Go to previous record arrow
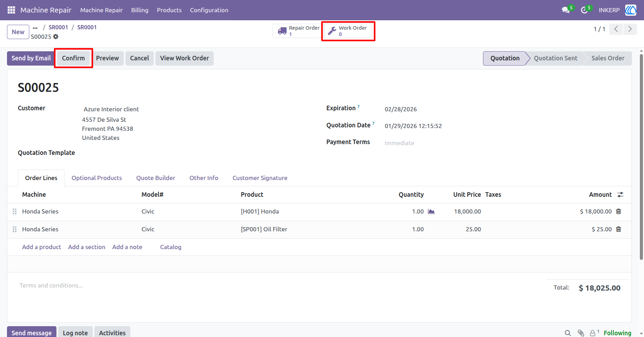Screen dimensions: 644x337 [x=616, y=29]
